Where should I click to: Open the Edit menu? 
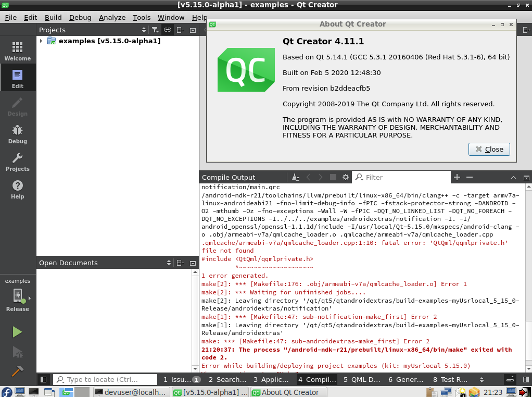pos(30,17)
